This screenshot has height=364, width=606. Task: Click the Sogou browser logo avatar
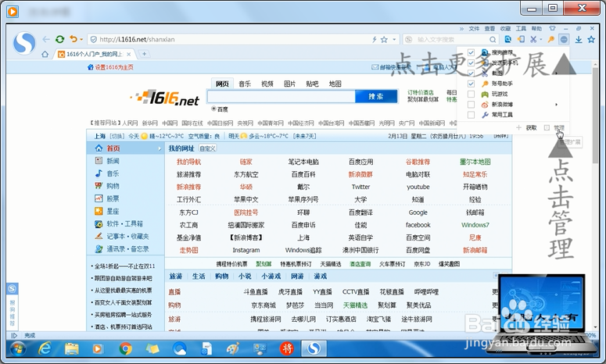[x=24, y=43]
